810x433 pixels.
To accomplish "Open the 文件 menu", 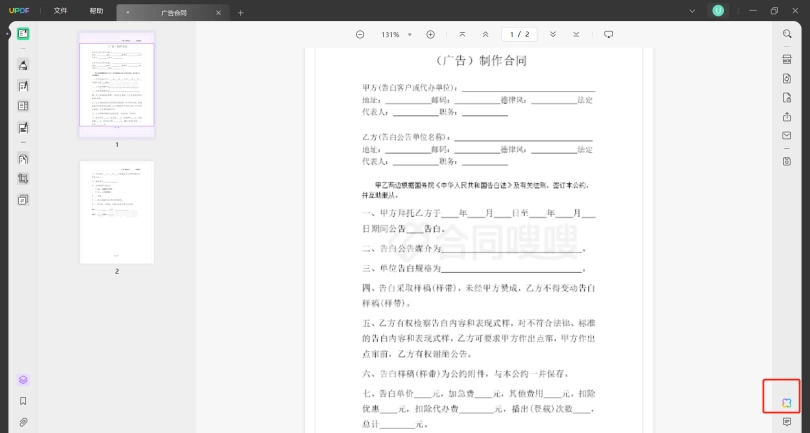I will click(60, 11).
